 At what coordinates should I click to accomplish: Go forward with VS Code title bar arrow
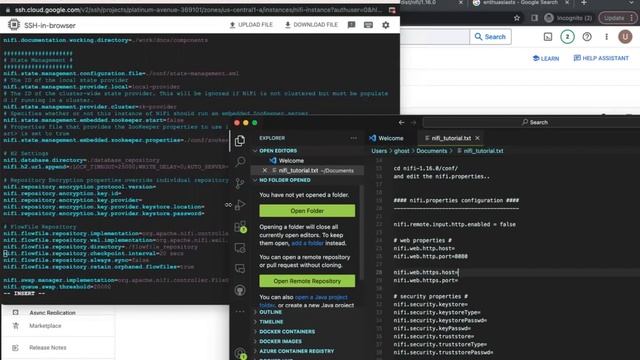click(413, 122)
